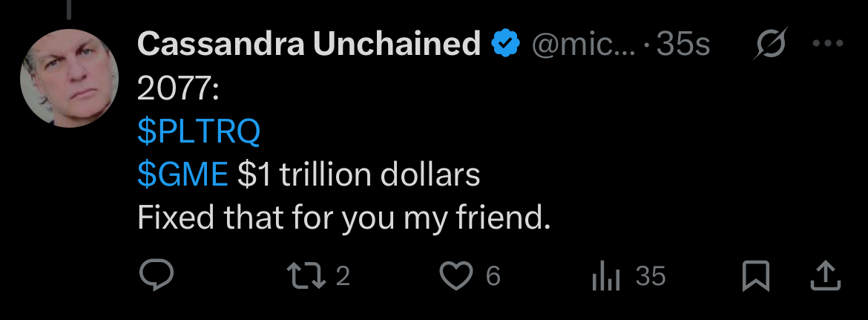868x320 pixels.
Task: Click the view count of 35
Action: (x=651, y=275)
